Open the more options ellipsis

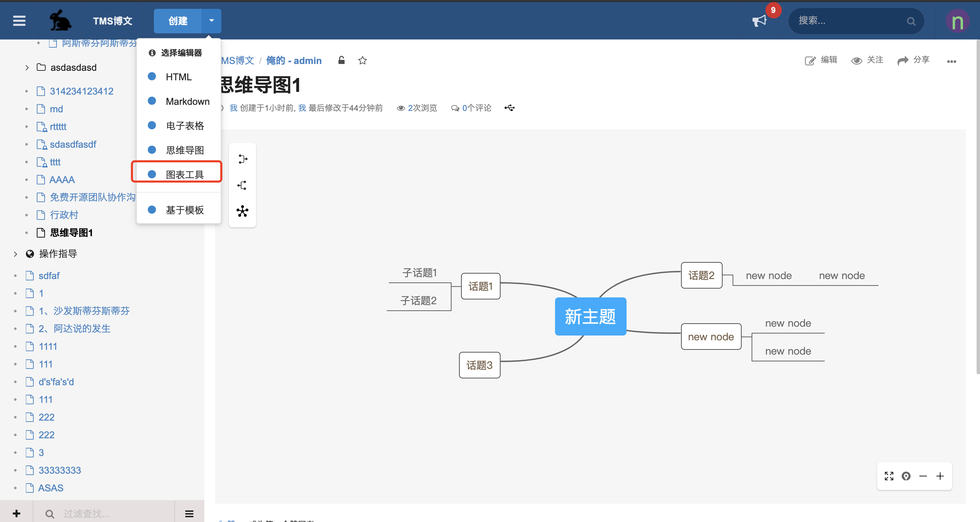951,61
